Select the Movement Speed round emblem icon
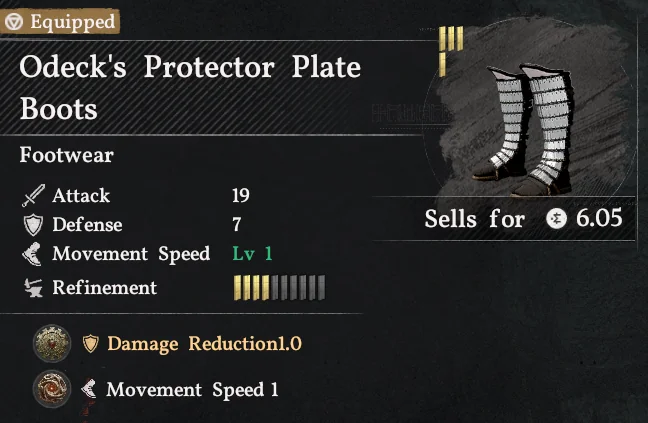Image resolution: width=648 pixels, height=423 pixels. tap(49, 389)
